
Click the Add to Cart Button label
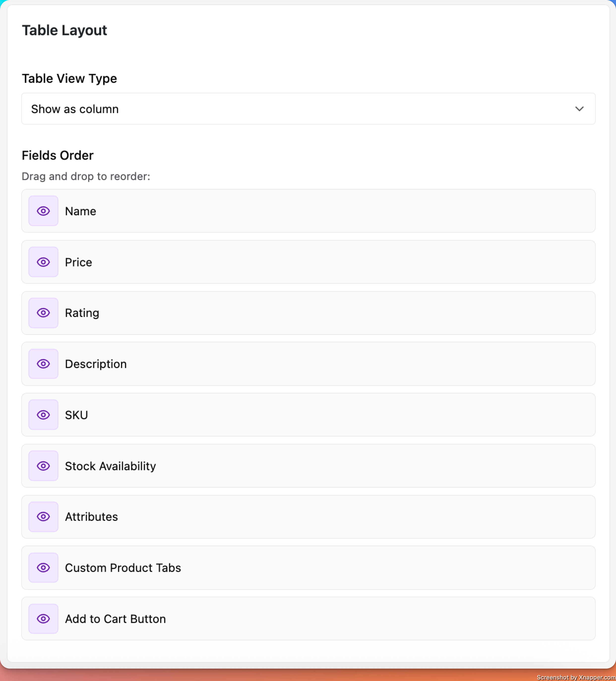pyautogui.click(x=115, y=619)
